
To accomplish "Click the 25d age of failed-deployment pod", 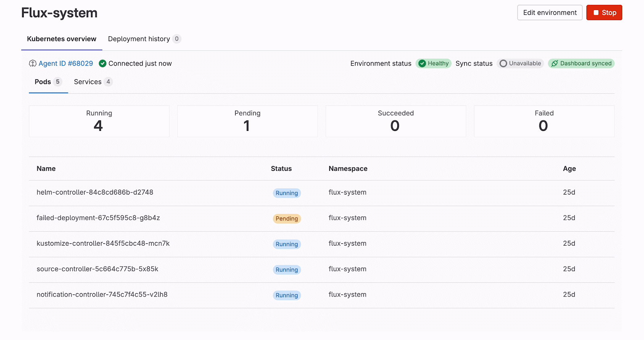I will 569,218.
